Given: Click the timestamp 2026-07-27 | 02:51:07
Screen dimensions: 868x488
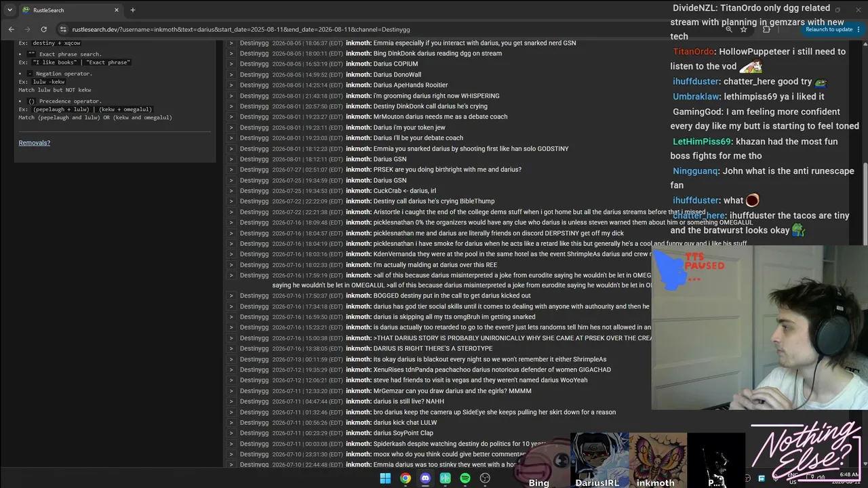Looking at the screenshot, I should pos(307,169).
